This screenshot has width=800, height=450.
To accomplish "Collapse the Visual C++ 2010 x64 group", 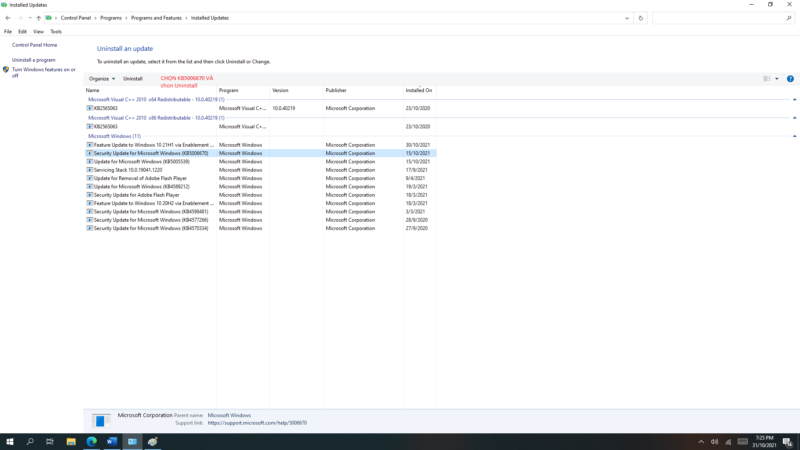I will tap(794, 99).
